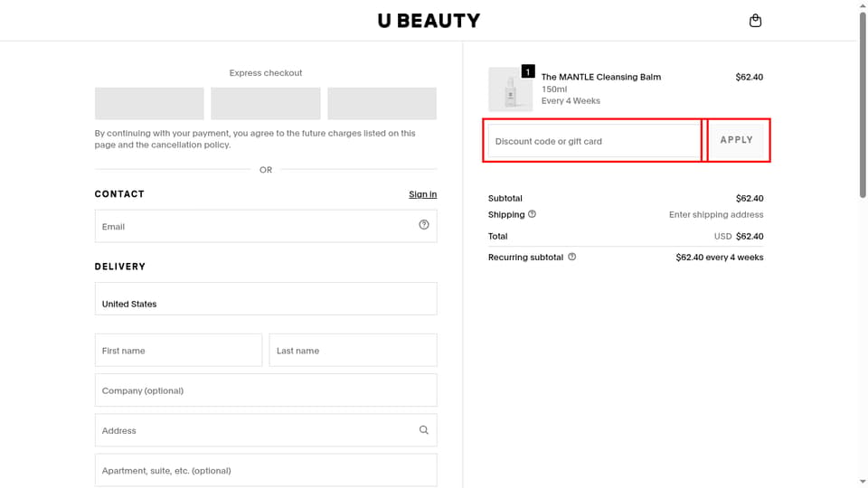Click the Every 4 Weeks subscription text
The image size is (868, 488).
[x=571, y=100]
